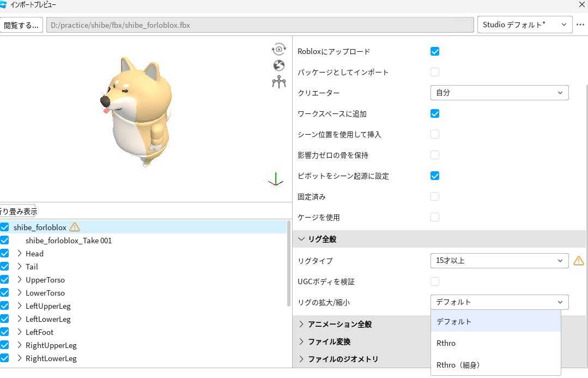Select デフォルト in the scale dropdown list
This screenshot has width=588, height=378.
tap(496, 321)
